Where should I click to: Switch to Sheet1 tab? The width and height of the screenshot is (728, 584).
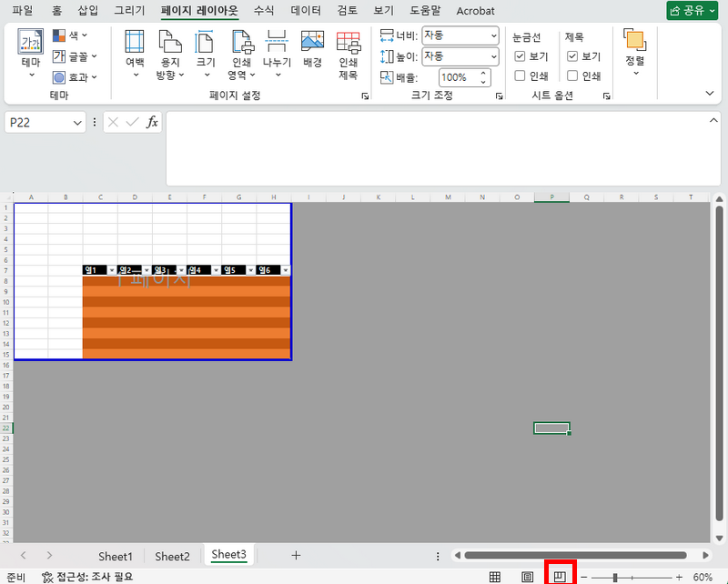click(116, 556)
